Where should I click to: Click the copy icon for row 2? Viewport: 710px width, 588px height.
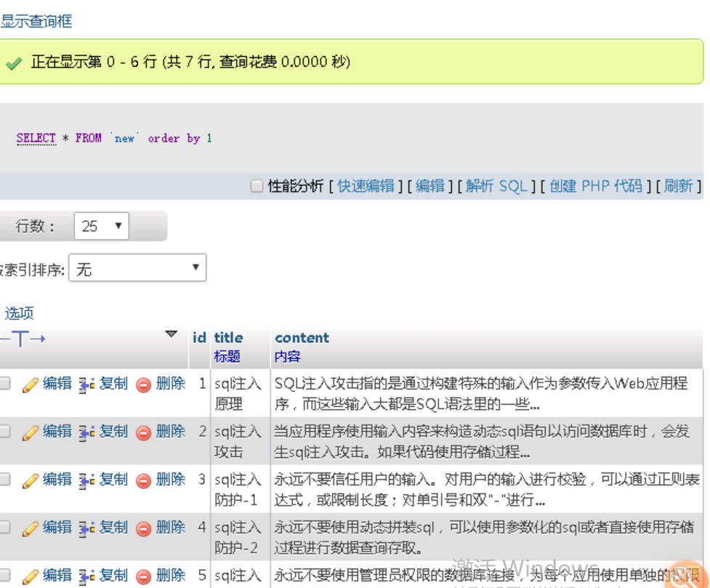coord(86,432)
